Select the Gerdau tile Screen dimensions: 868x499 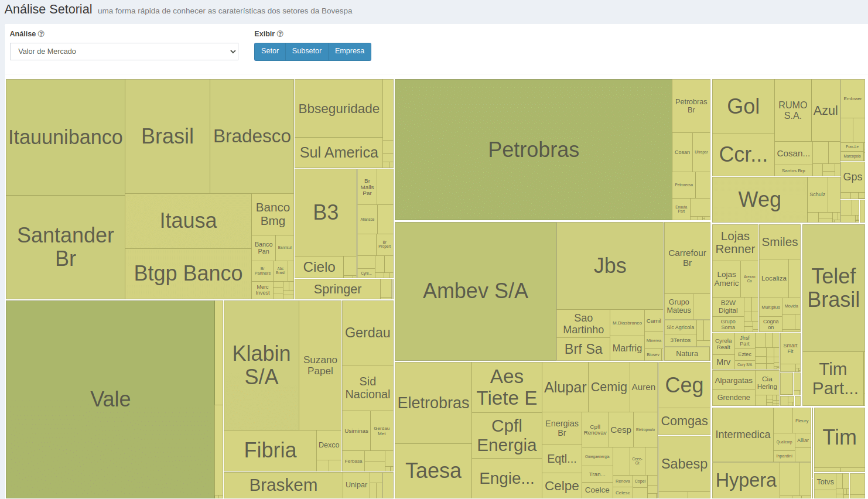click(x=368, y=333)
